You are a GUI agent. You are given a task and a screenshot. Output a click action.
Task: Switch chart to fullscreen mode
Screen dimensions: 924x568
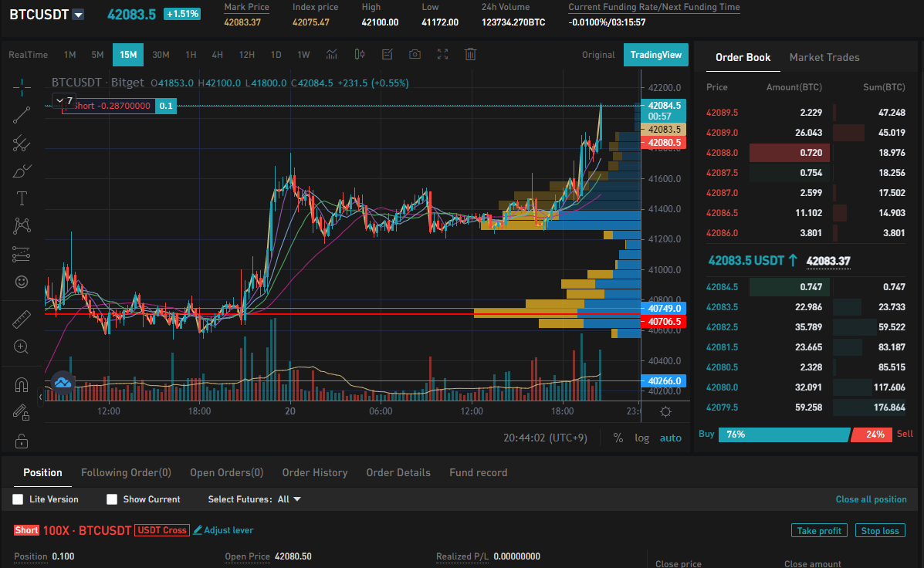pyautogui.click(x=442, y=55)
